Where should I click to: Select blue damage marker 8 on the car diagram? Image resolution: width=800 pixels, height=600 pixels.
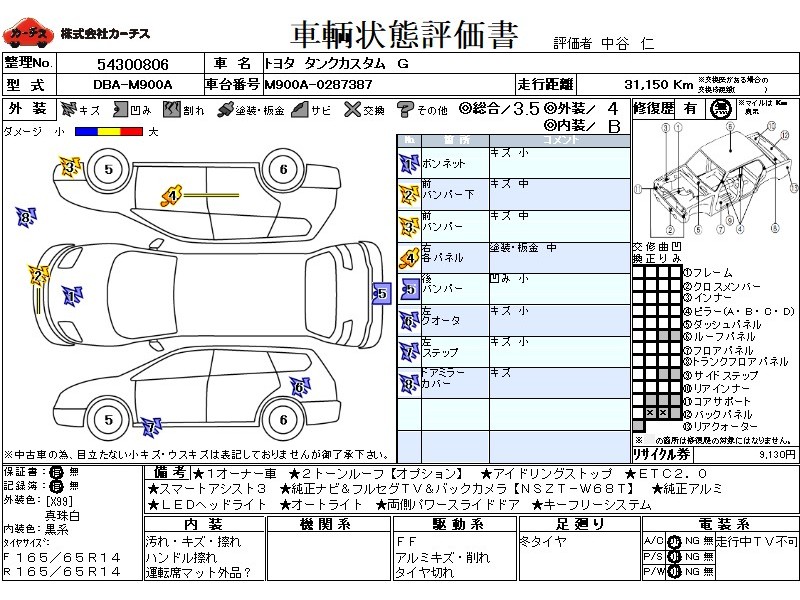point(26,218)
